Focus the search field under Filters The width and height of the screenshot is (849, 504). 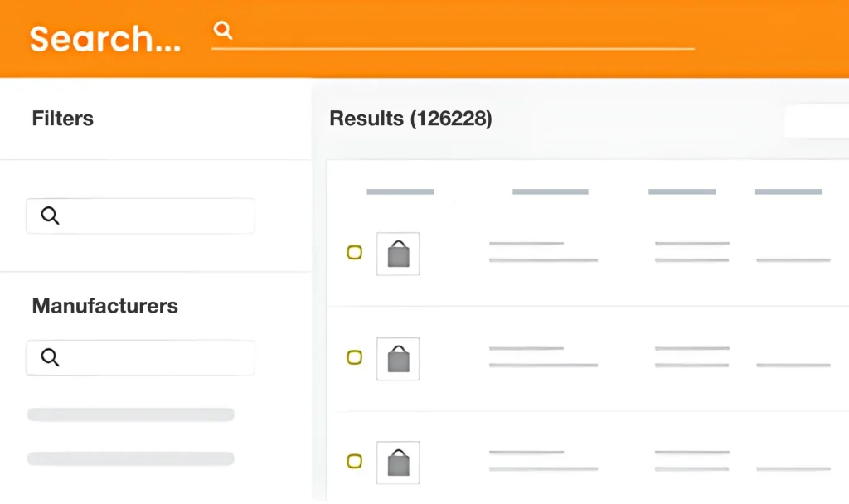(153, 216)
